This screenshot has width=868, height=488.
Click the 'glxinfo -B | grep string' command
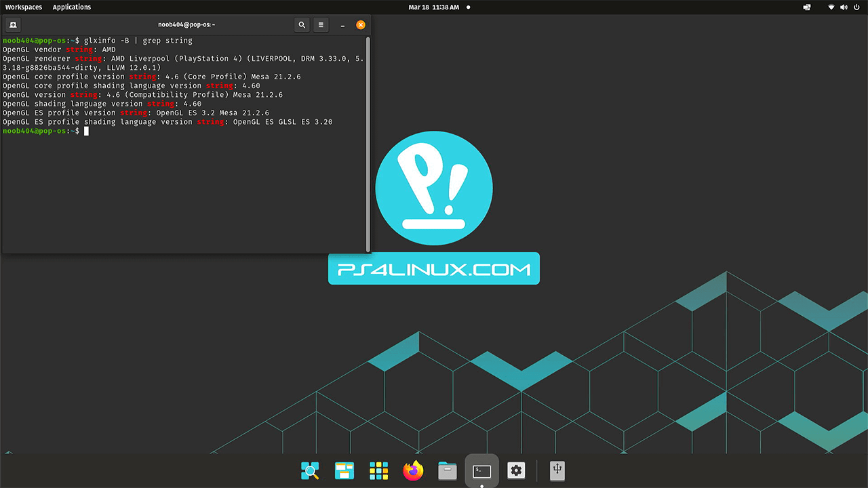tap(138, 41)
